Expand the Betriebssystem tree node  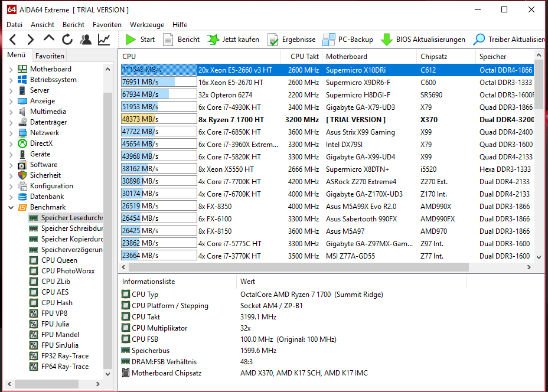pos(11,80)
